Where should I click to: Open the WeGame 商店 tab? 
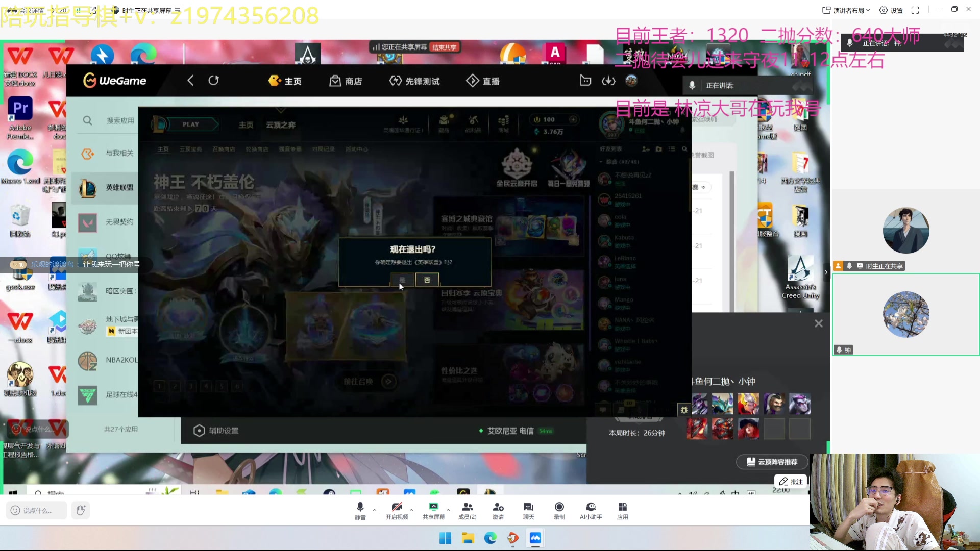point(346,81)
